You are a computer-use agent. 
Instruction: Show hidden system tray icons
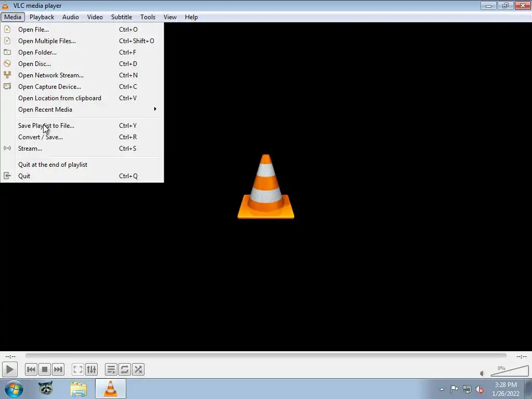442,389
